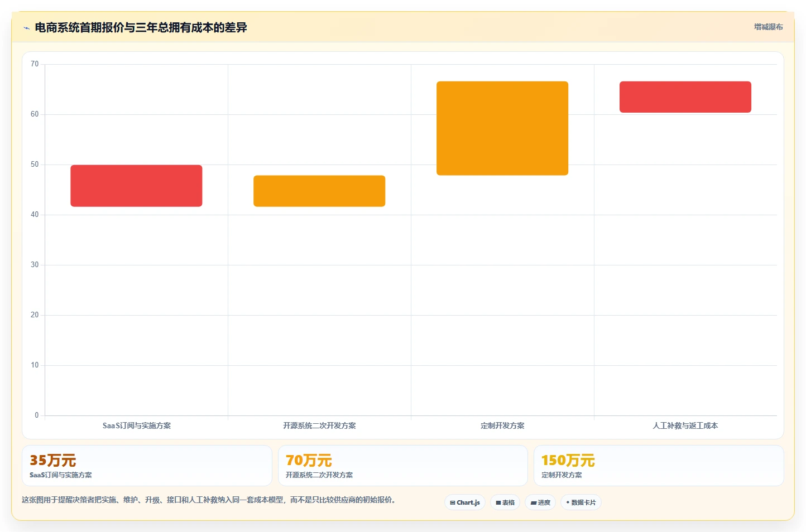Image resolution: width=806 pixels, height=532 pixels.
Task: Click the 数据卡片 tag chip
Action: [581, 502]
